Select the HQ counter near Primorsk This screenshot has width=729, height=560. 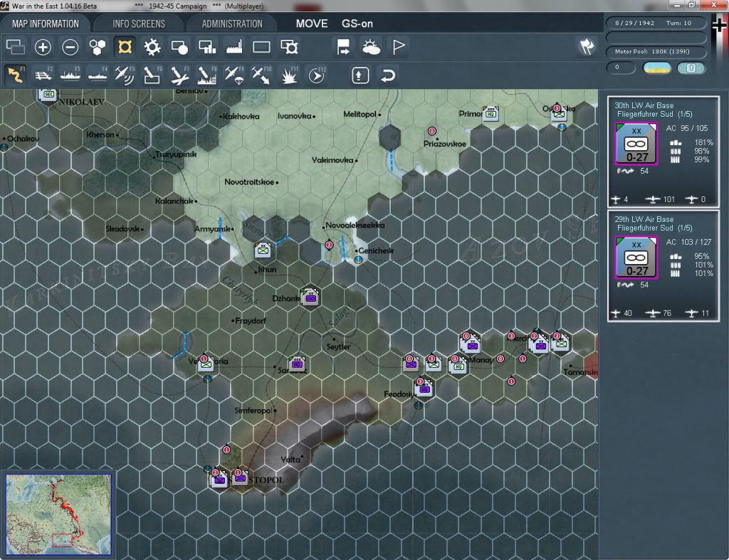point(491,113)
